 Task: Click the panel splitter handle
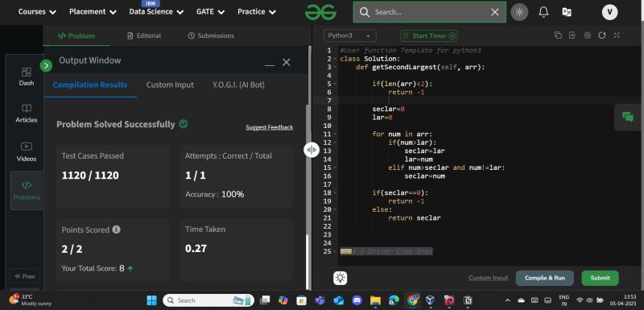tap(312, 150)
